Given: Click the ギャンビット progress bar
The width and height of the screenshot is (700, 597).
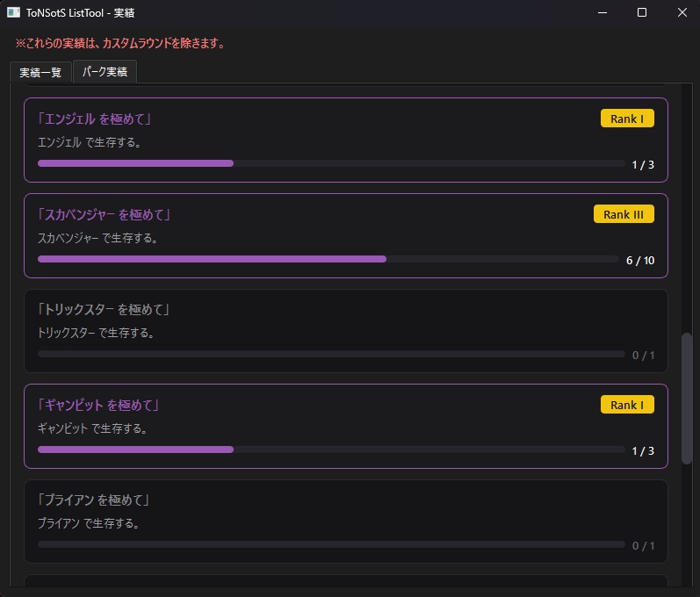Looking at the screenshot, I should pos(331,450).
